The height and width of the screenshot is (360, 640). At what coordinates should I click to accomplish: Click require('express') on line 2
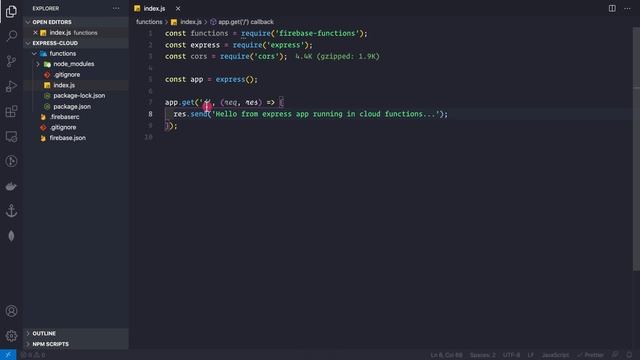point(270,45)
